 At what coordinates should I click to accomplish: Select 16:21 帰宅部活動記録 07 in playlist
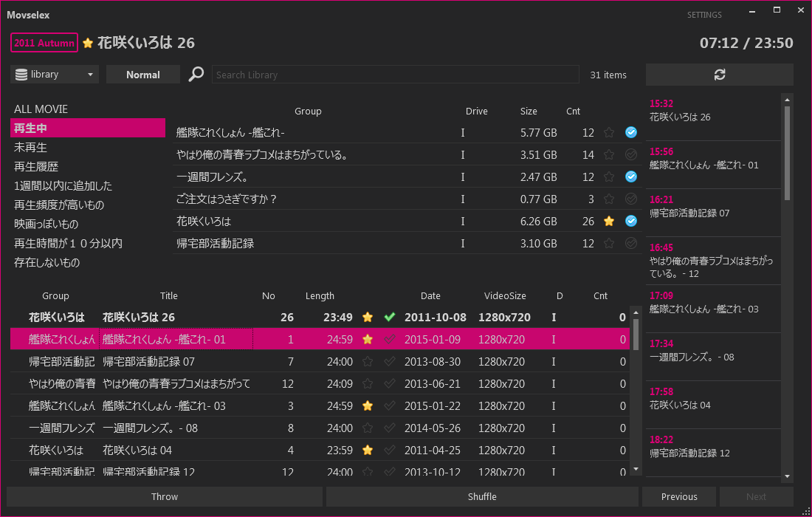pos(713,213)
